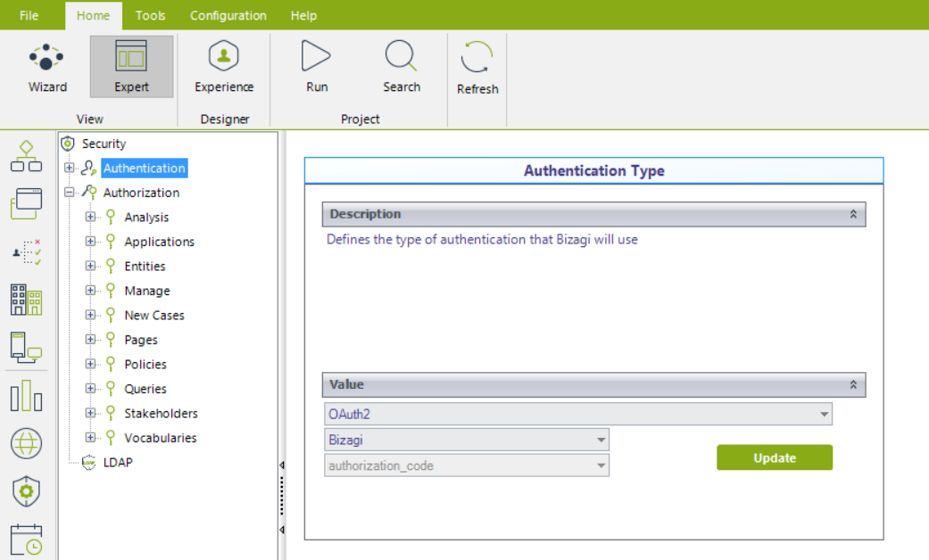
Task: Open the Configuration ribbon tab
Action: click(x=228, y=15)
